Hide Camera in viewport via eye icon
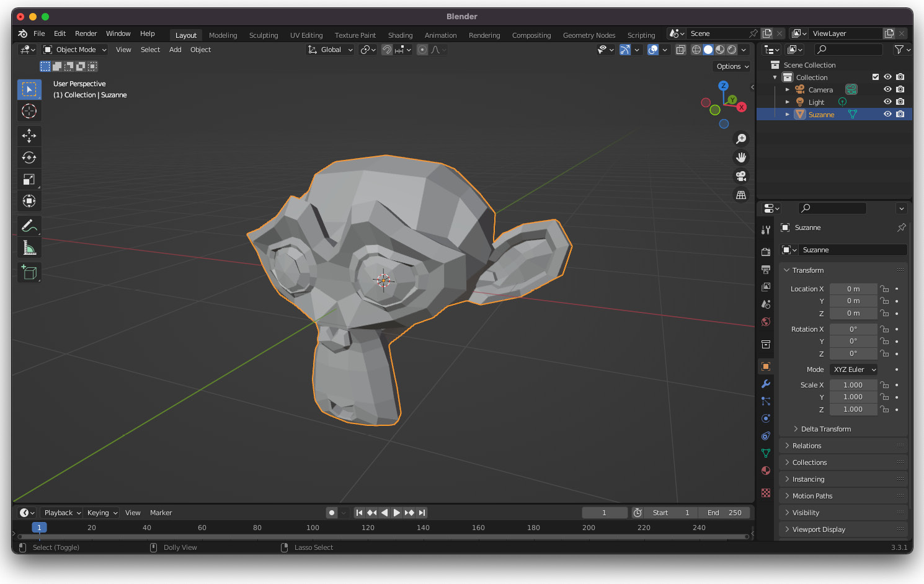924x584 pixels. coord(887,89)
